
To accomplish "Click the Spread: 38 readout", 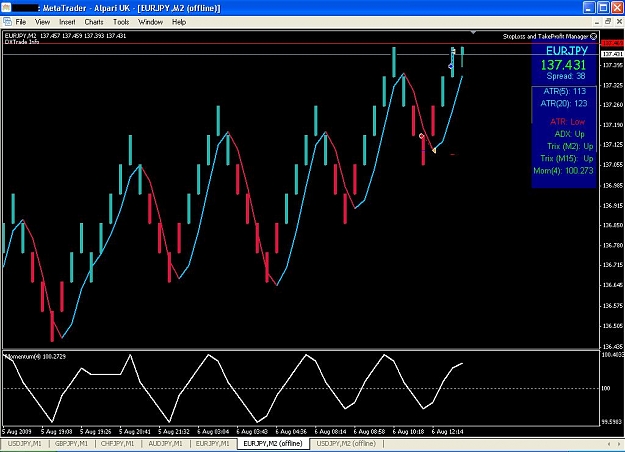I will (566, 76).
